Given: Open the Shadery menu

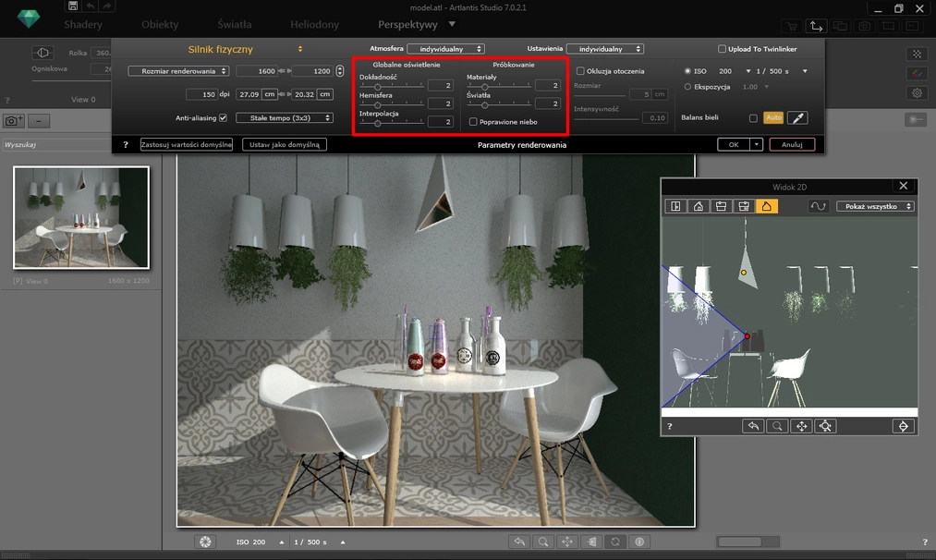Looking at the screenshot, I should click(x=83, y=24).
